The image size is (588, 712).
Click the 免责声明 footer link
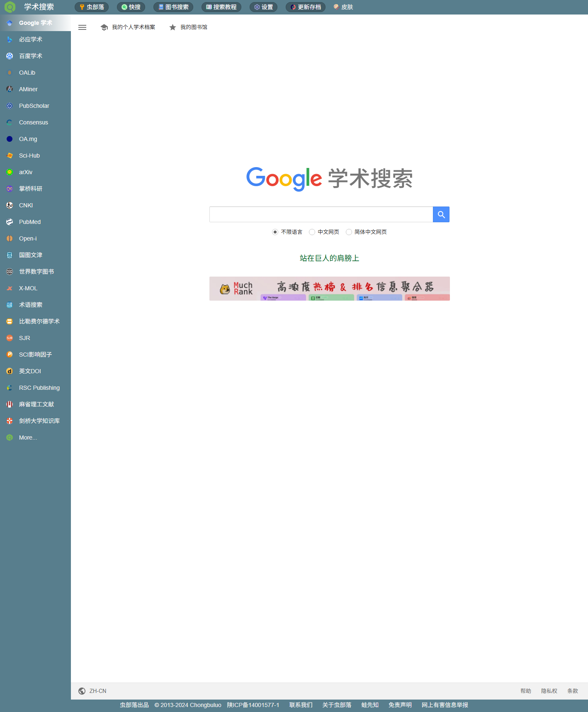click(400, 705)
